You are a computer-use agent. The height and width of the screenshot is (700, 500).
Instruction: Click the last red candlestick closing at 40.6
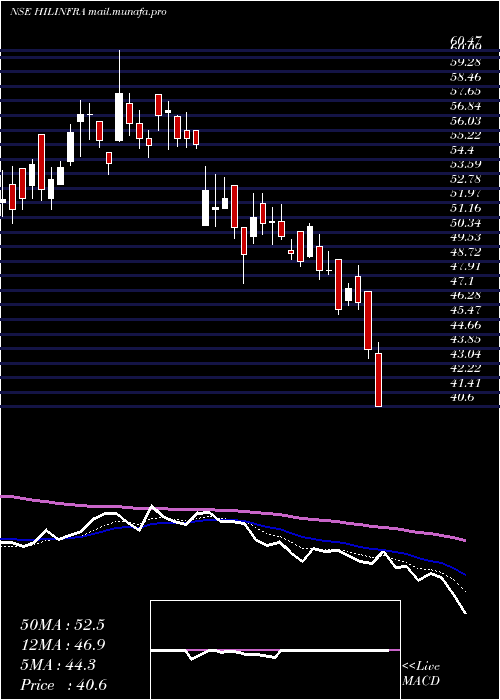pos(379,380)
